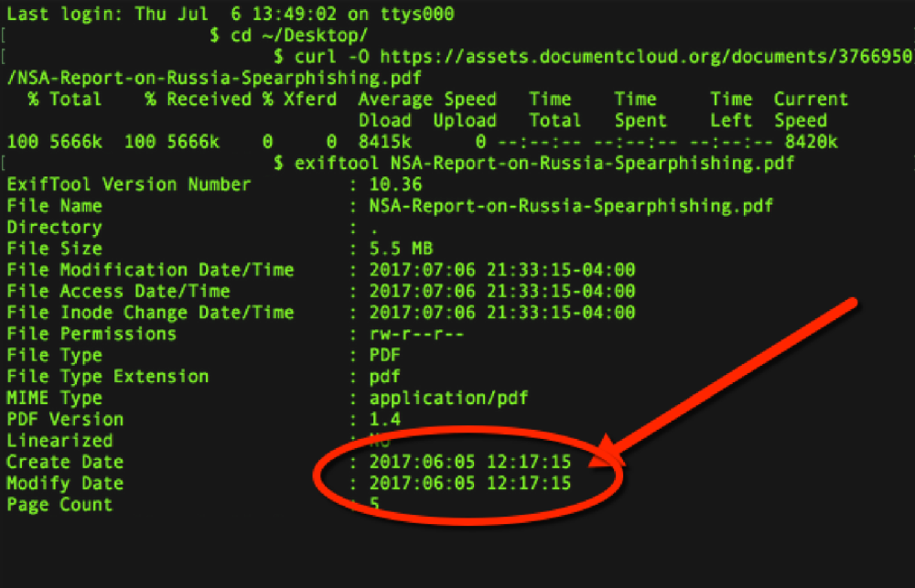Viewport: 915px width, 588px height.
Task: Click the Modify Date timestamp value
Action: coord(470,483)
